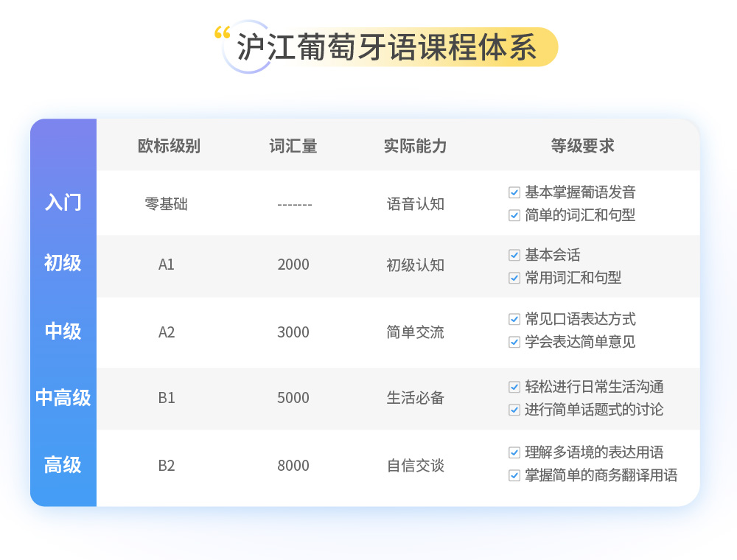This screenshot has height=560, width=737.
Task: Toggle the 简单的词汇和句型 checkbox
Action: 514,216
